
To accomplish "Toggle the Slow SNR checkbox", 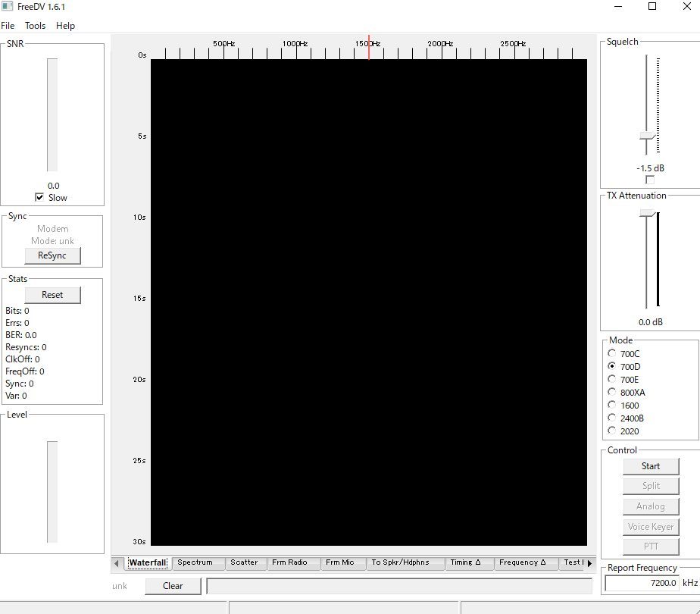I will (x=39, y=197).
